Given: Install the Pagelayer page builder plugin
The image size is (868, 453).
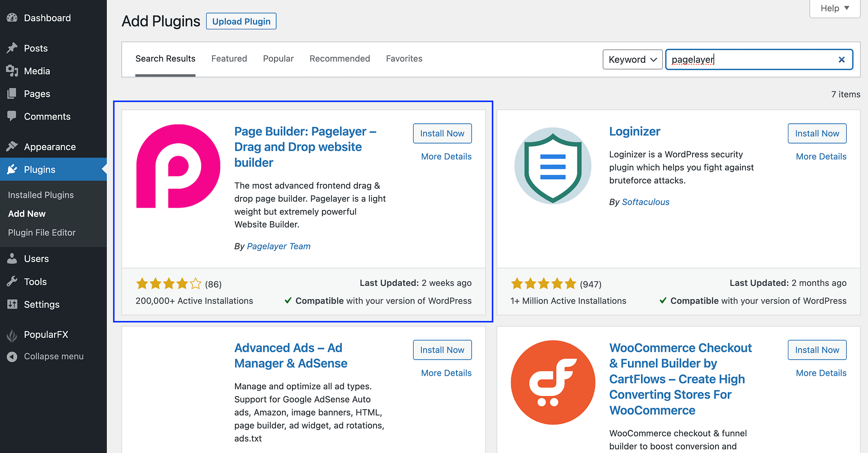Looking at the screenshot, I should 442,133.
